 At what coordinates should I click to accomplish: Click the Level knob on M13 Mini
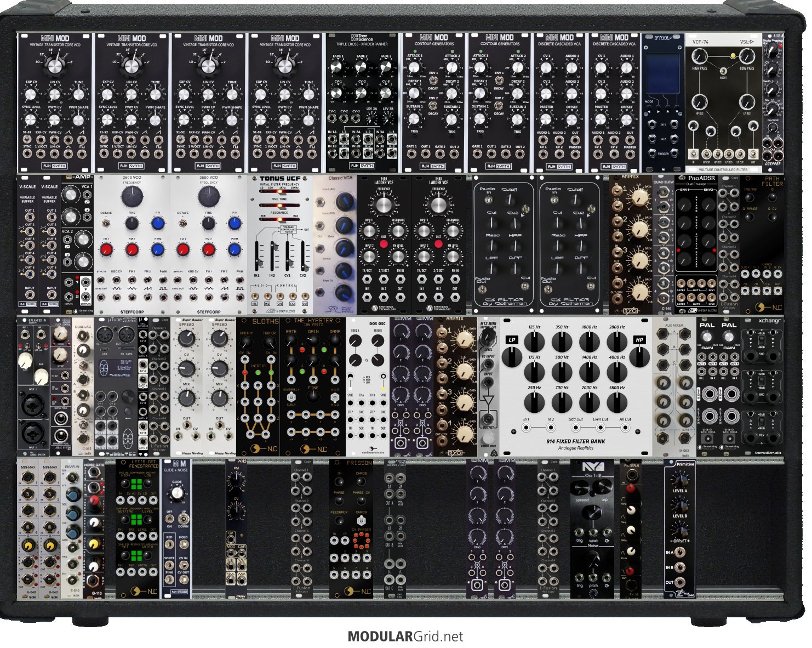pos(487,338)
